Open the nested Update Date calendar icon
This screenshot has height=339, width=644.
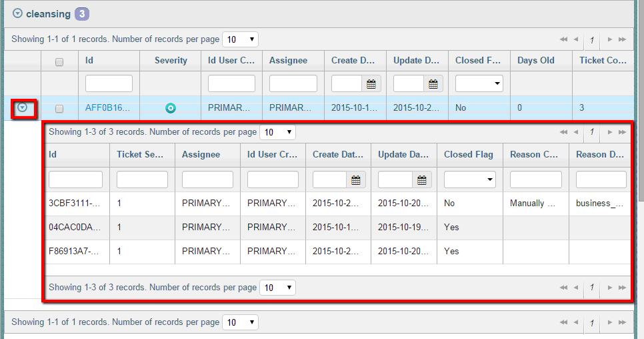pyautogui.click(x=421, y=180)
